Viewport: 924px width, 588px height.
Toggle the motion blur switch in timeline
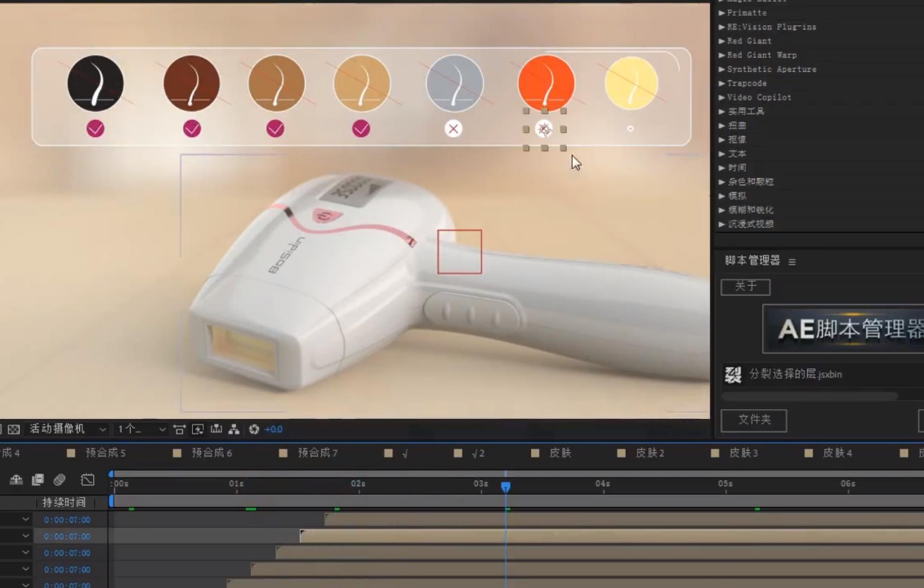click(x=59, y=479)
